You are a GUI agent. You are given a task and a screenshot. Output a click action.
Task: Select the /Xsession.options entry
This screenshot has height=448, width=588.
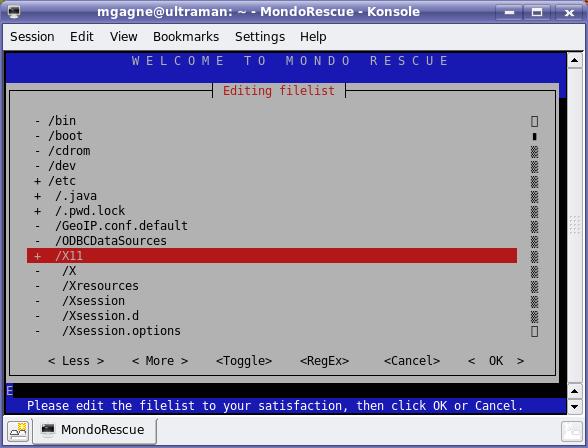122,331
